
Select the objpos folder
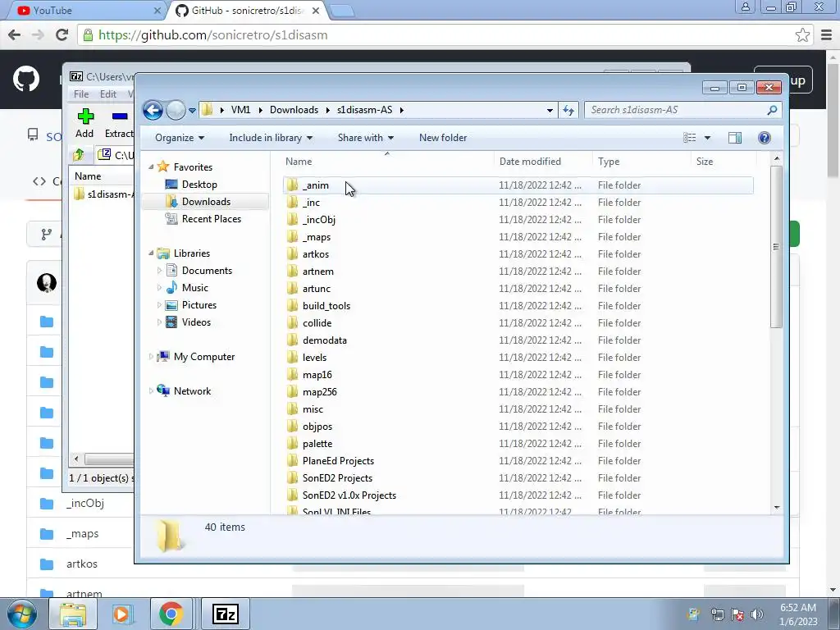(x=317, y=427)
